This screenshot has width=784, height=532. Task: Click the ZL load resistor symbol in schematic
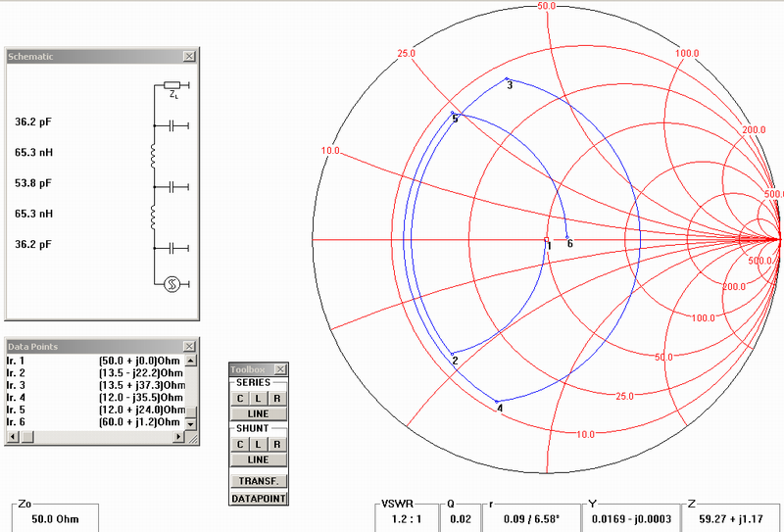tap(172, 85)
